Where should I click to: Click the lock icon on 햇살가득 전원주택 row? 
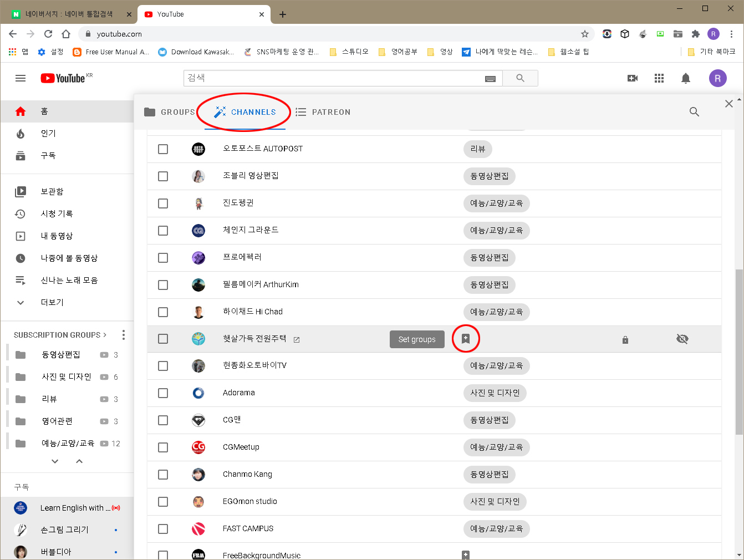[x=625, y=339]
